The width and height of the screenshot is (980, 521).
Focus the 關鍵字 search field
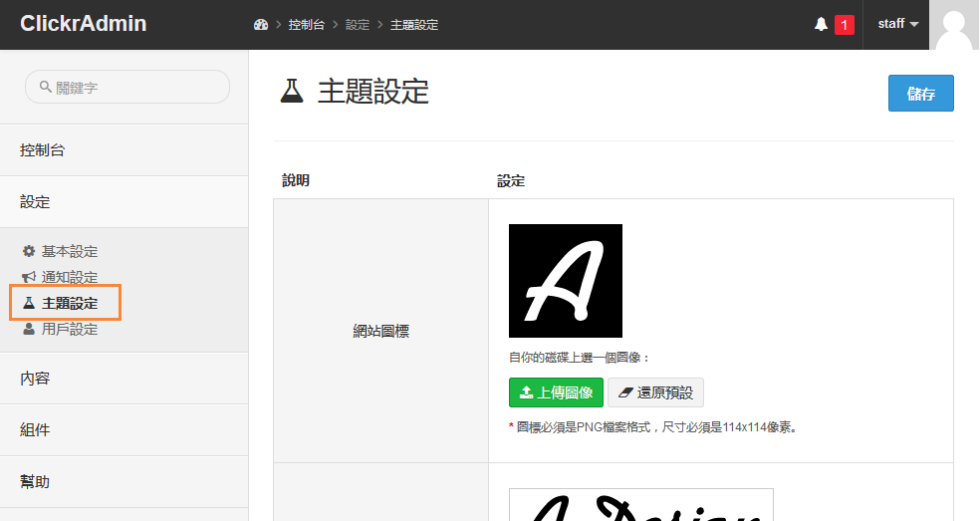pyautogui.click(x=127, y=87)
